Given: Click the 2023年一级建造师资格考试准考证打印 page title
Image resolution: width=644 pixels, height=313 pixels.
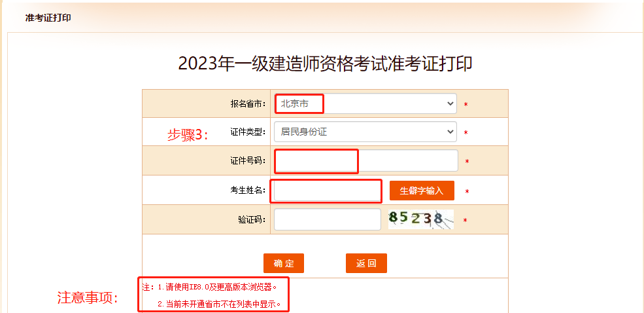Looking at the screenshot, I should click(325, 64).
